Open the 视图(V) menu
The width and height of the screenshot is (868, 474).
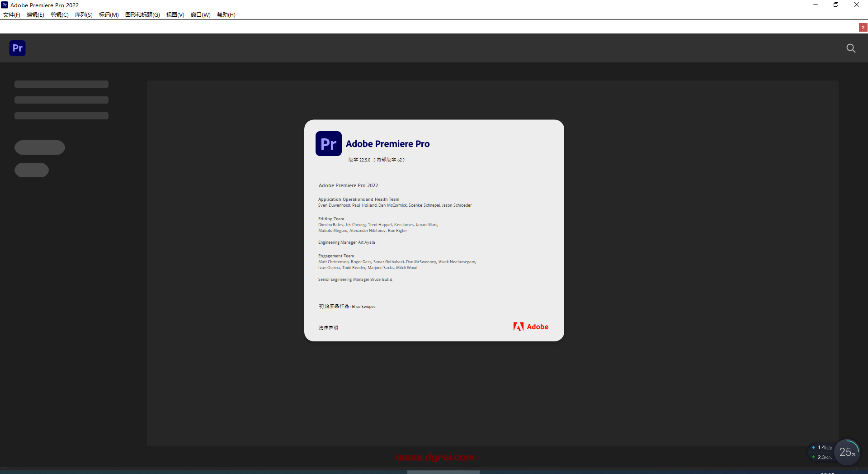tap(175, 15)
